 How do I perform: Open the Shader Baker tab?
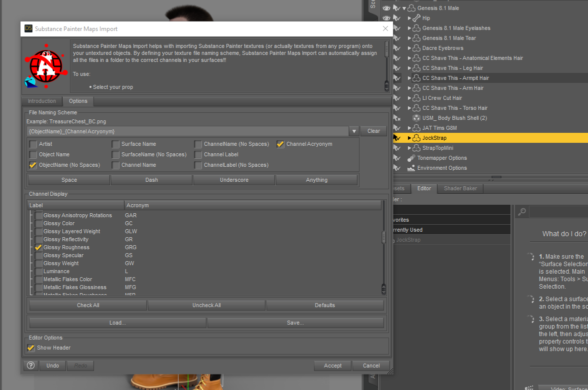coord(460,188)
